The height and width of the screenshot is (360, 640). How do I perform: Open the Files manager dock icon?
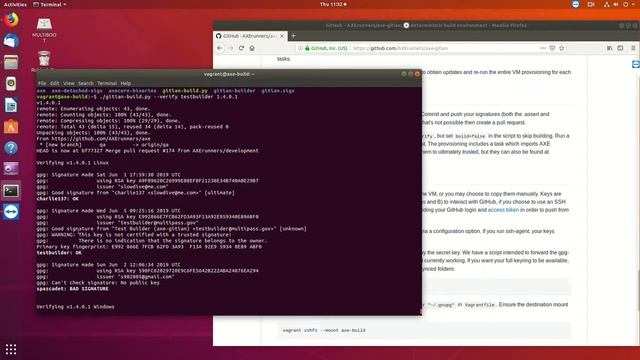coord(11,62)
